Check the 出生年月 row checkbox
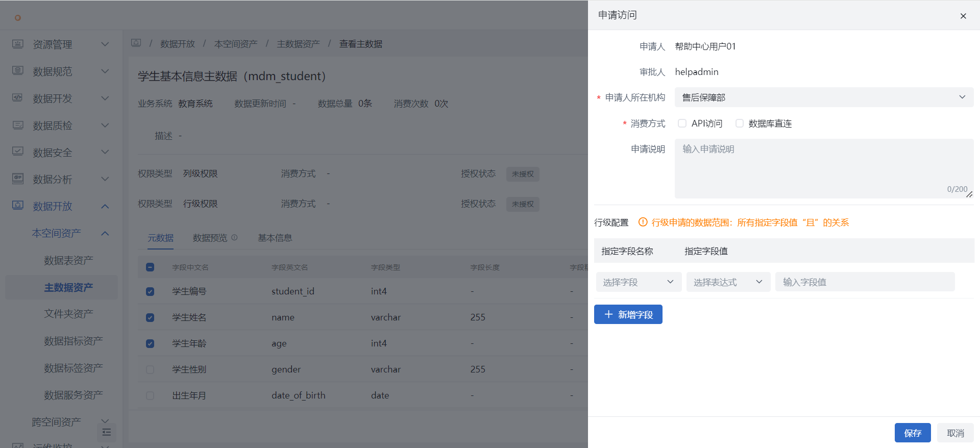980x448 pixels. point(150,395)
